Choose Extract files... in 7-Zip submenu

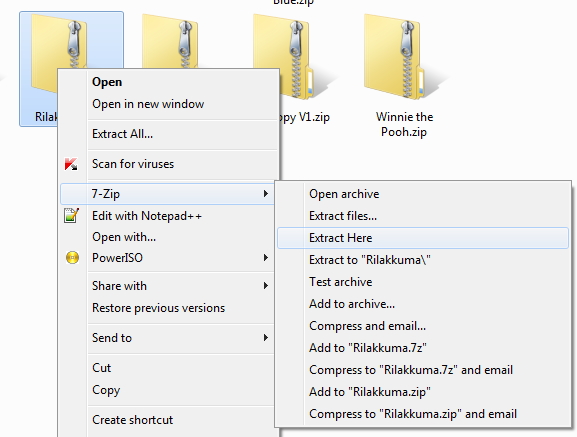click(423, 216)
